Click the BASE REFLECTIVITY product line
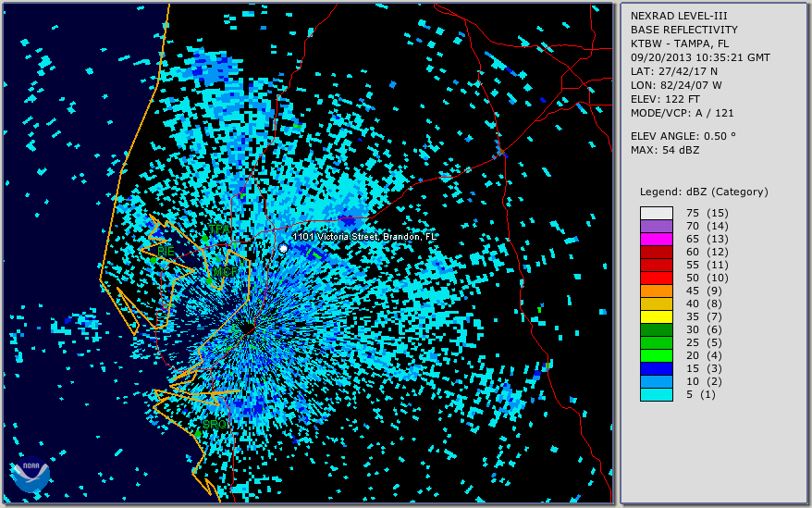 tap(684, 30)
